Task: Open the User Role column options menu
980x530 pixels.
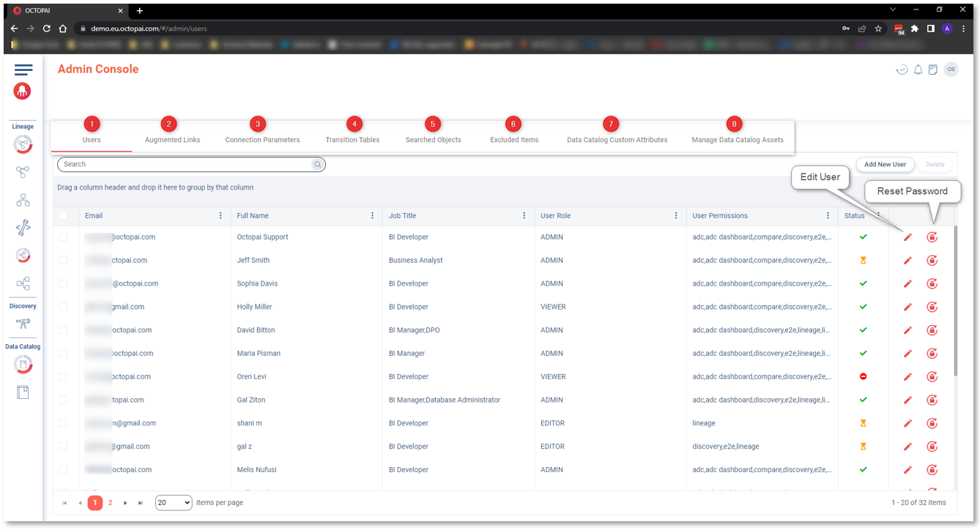Action: (676, 216)
